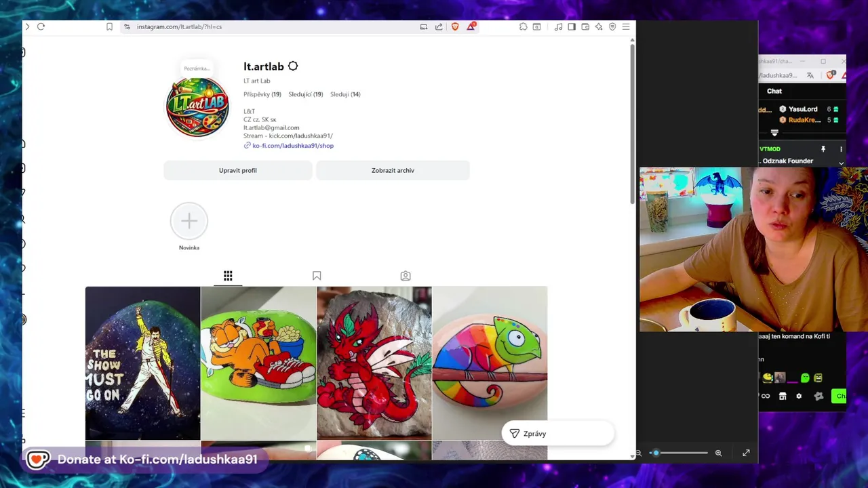Expand the pinned message chevron

pos(841,163)
